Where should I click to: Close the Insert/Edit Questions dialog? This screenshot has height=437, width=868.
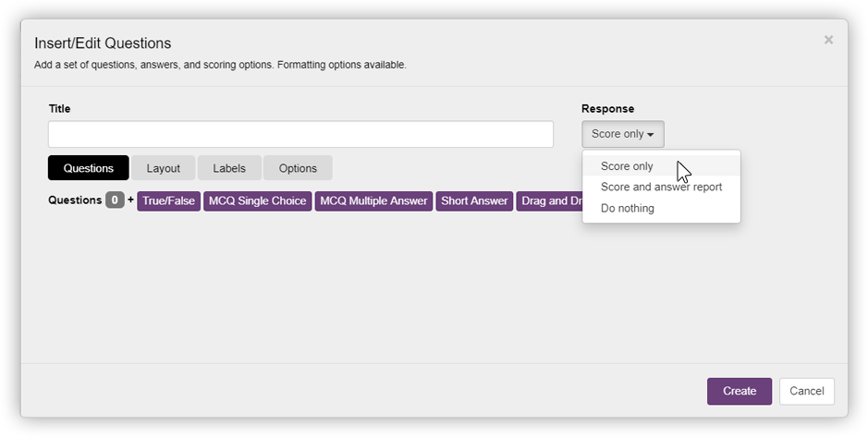[x=828, y=40]
